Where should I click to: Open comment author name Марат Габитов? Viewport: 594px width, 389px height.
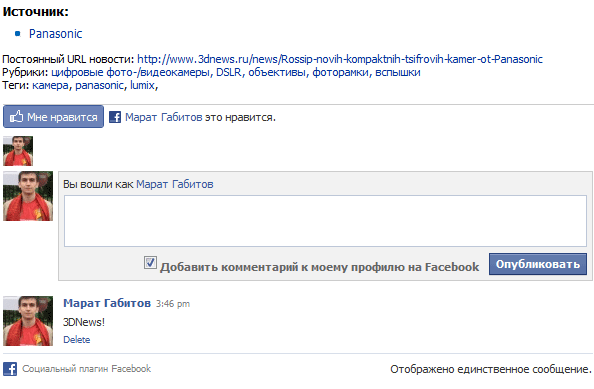[x=107, y=303]
